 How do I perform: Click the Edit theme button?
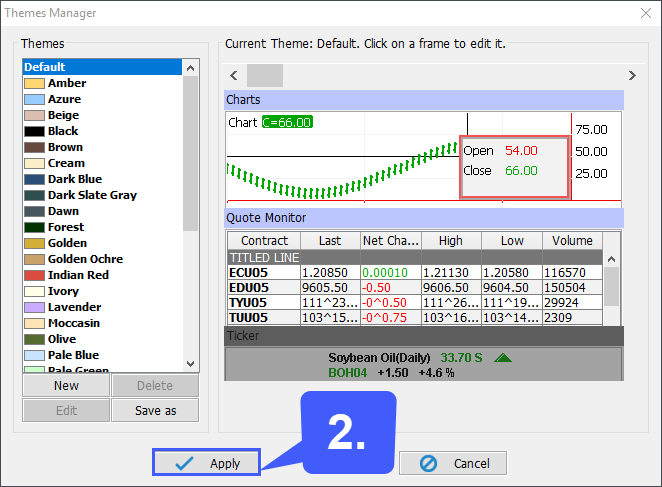coord(66,411)
